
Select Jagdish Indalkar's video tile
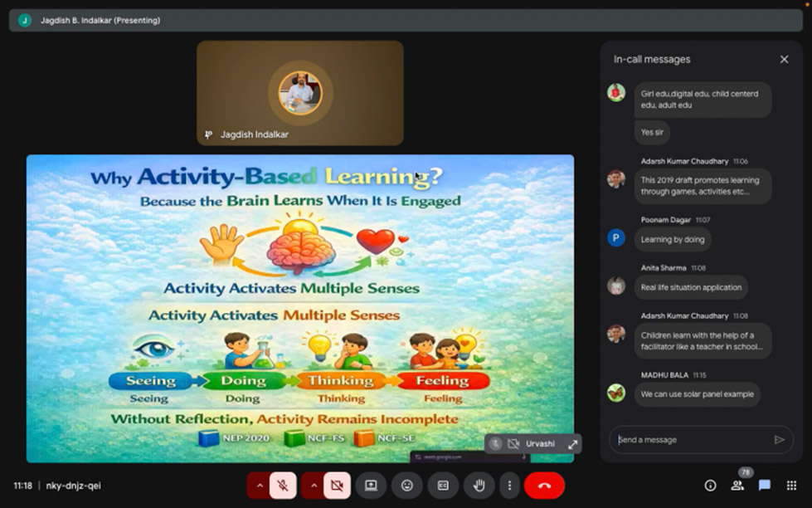pos(300,93)
